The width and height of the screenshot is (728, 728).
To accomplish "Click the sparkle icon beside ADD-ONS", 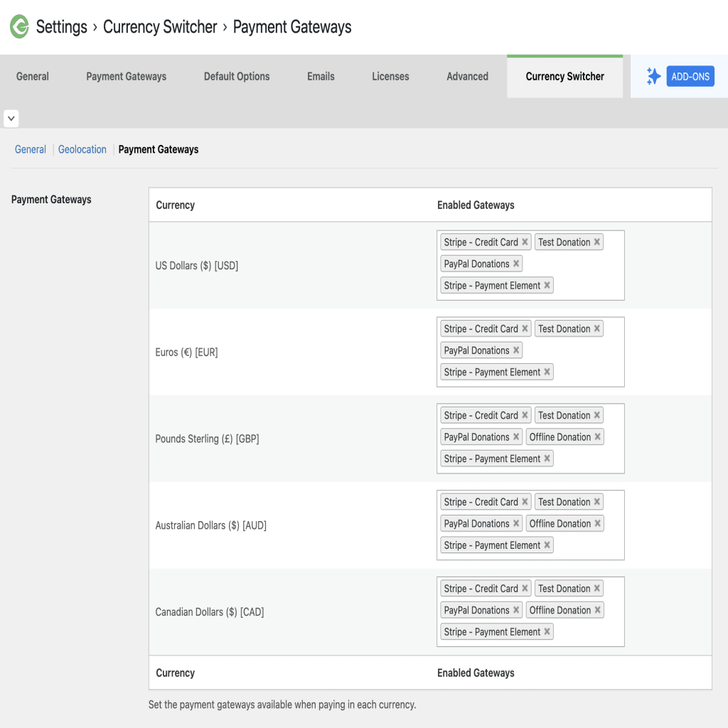I will [x=653, y=76].
